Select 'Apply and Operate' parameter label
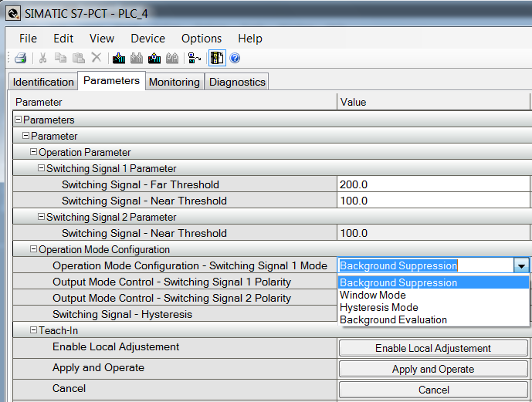 click(x=98, y=367)
